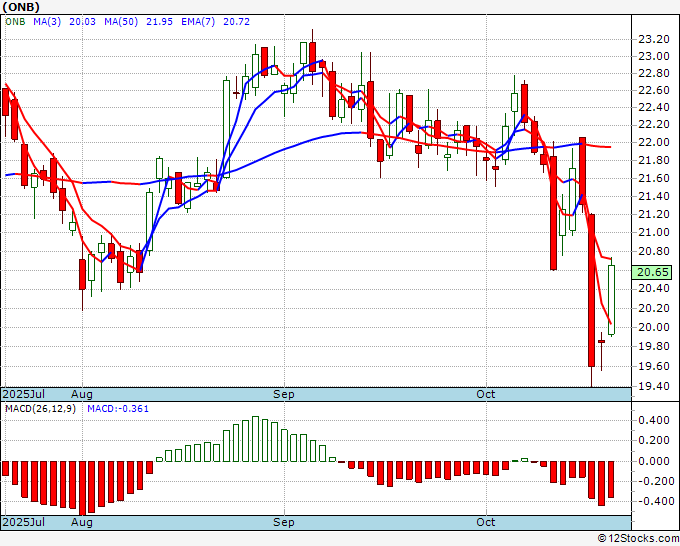Click the 22.00 price axis label

tap(654, 142)
